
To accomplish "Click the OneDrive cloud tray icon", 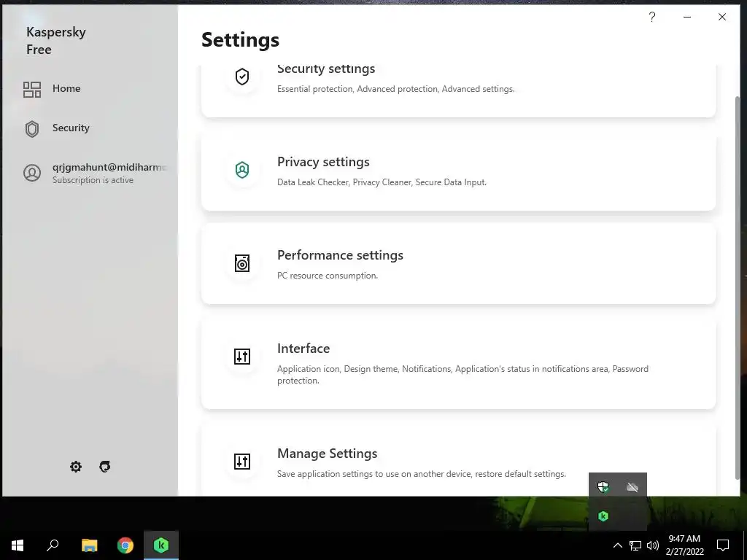I will pyautogui.click(x=632, y=486).
